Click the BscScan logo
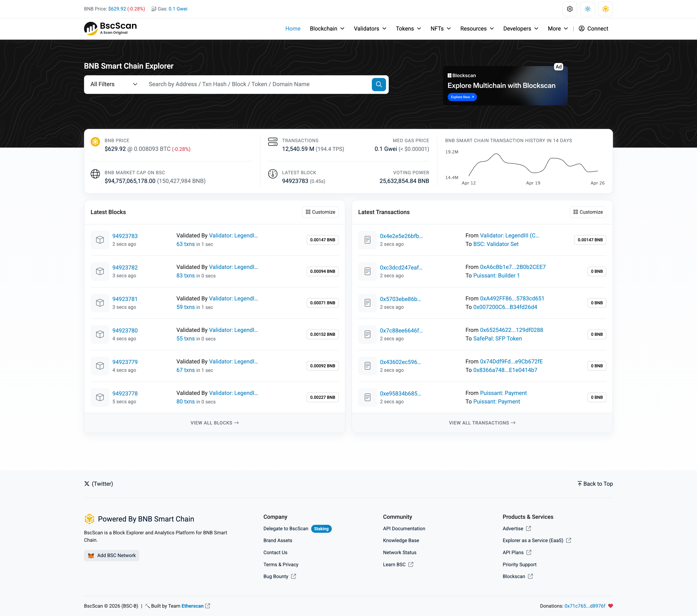 (110, 28)
